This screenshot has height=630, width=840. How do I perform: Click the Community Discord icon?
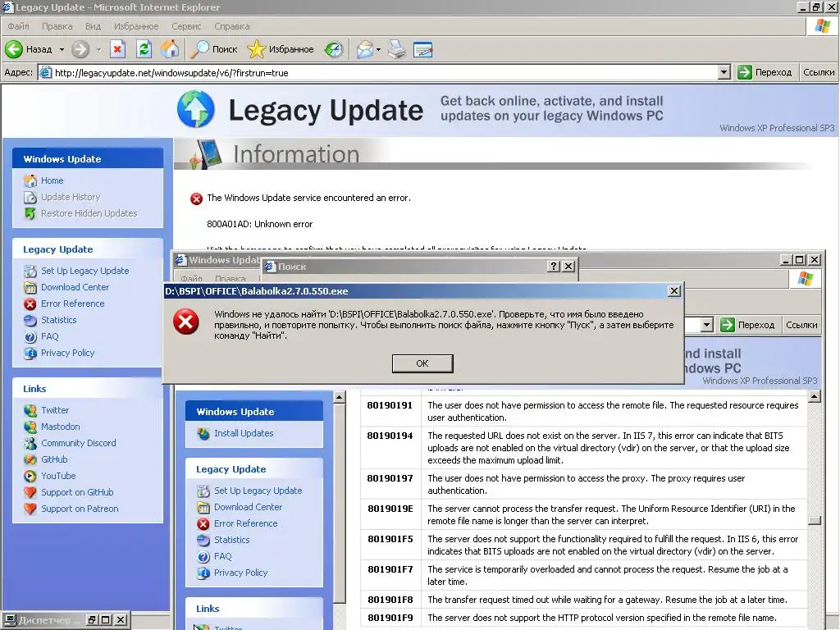point(30,443)
